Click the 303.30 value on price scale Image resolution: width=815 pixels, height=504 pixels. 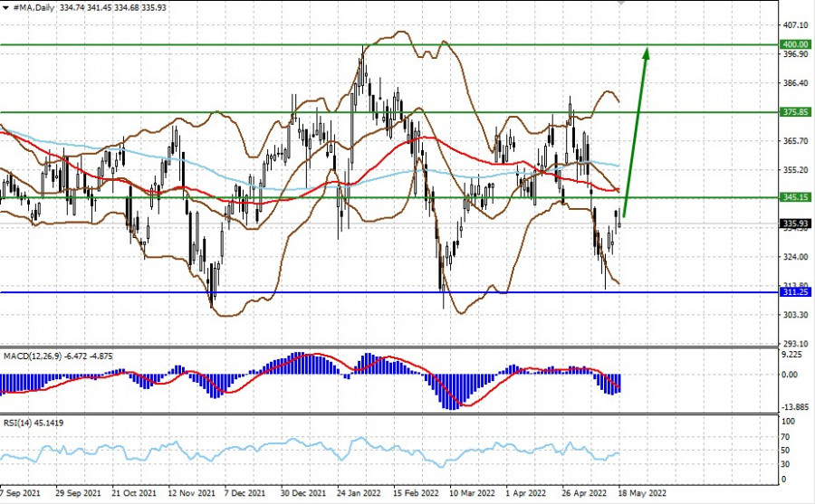tap(797, 315)
